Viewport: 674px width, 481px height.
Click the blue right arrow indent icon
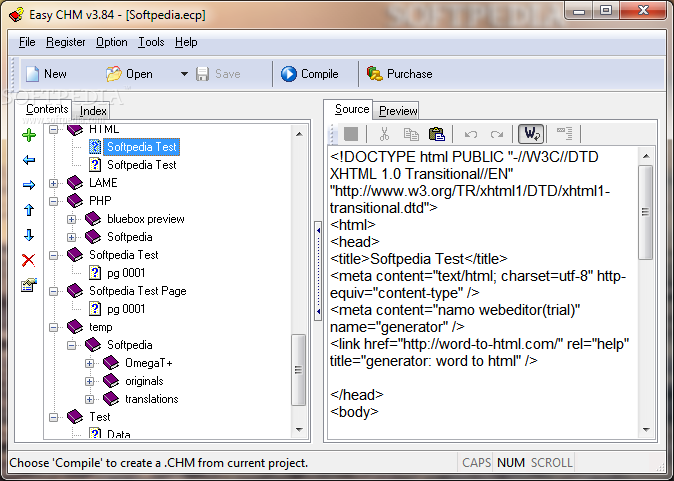(x=29, y=185)
